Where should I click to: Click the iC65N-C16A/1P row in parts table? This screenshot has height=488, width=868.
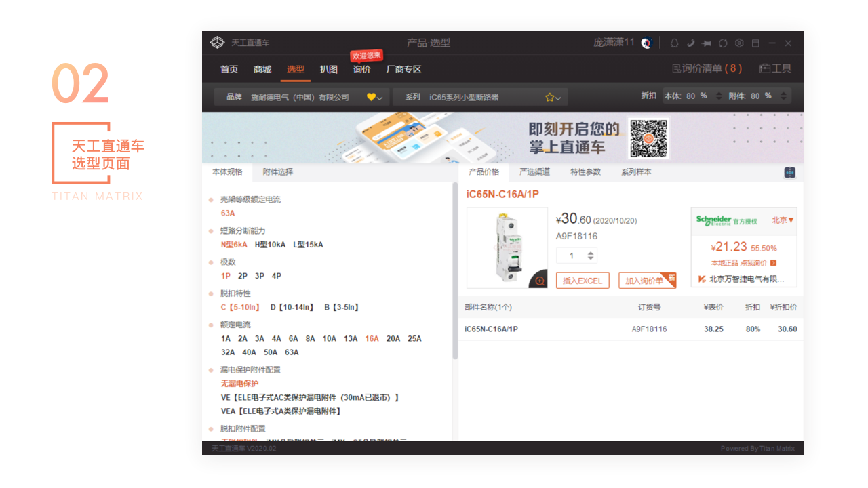pos(631,329)
